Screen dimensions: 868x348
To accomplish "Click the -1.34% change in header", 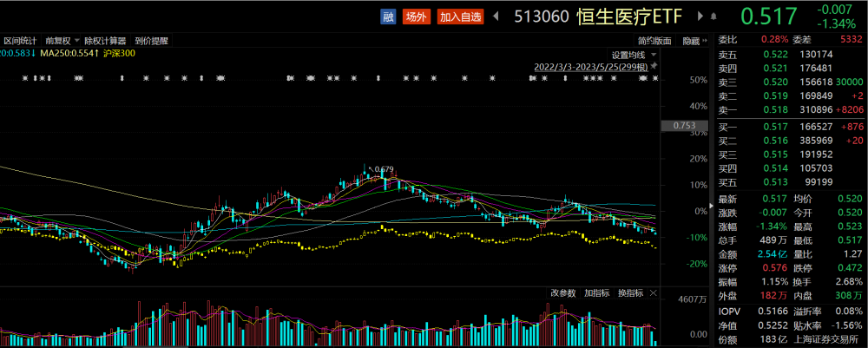I will 836,23.
